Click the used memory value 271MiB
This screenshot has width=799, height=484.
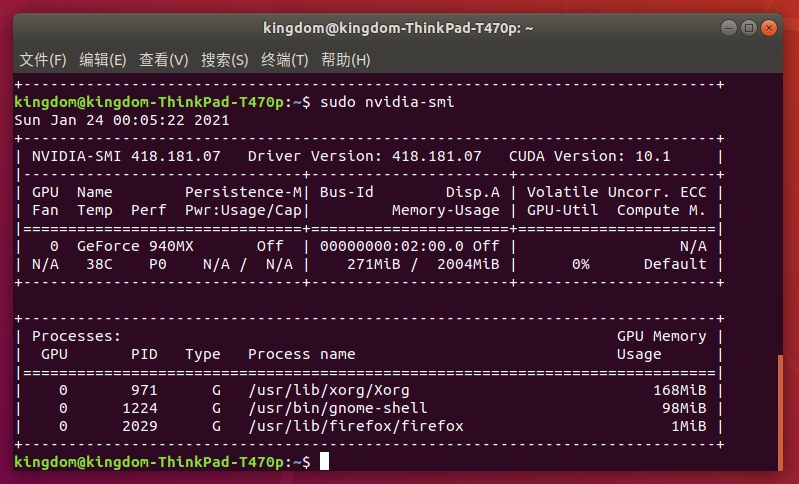(374, 264)
